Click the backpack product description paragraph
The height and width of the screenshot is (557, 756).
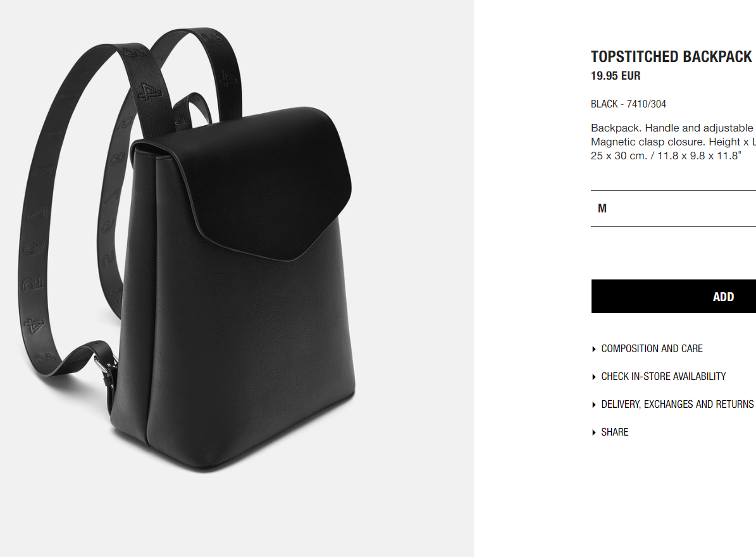tap(673, 142)
